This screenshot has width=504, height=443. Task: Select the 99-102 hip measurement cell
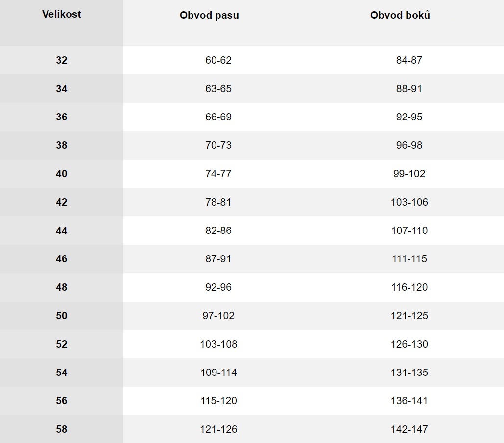pos(409,174)
